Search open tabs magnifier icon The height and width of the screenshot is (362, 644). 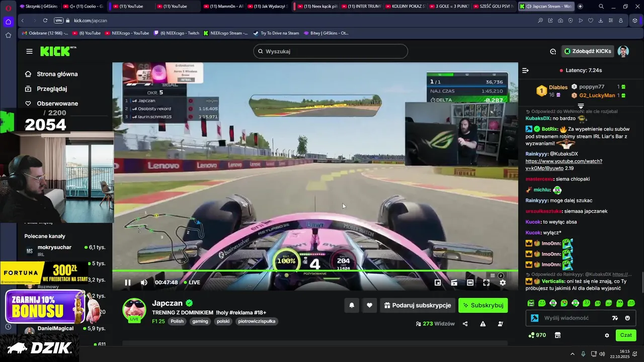point(601,7)
